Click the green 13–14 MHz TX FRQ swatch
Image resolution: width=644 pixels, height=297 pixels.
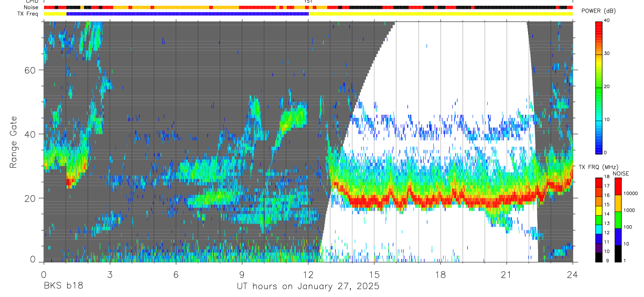598,221
